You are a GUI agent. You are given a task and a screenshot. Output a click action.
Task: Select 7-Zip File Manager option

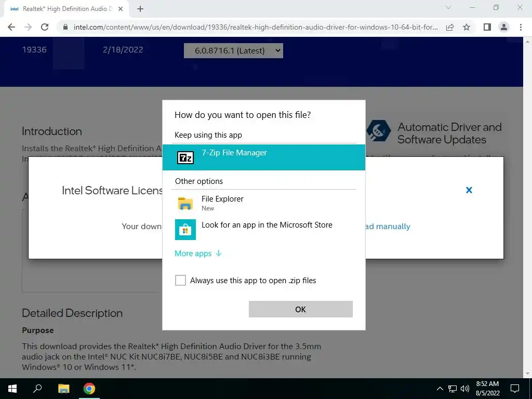(263, 157)
